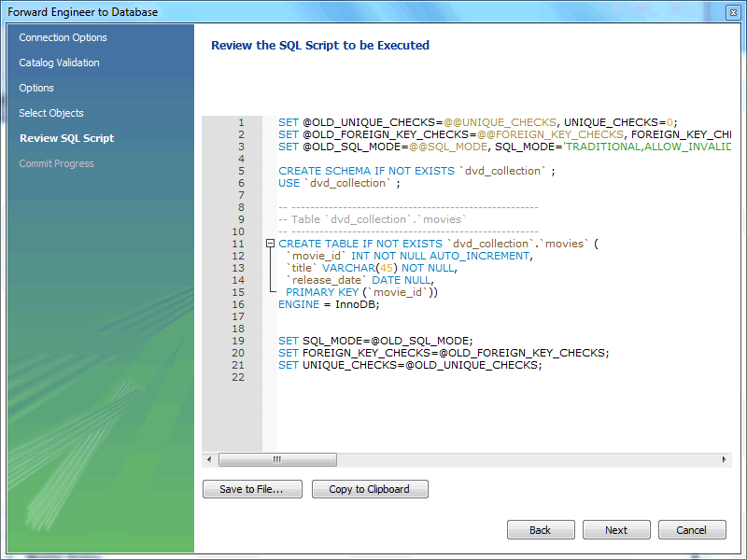Click line number 5 in the gutter
Viewport: 747px width, 560px height.
click(241, 170)
